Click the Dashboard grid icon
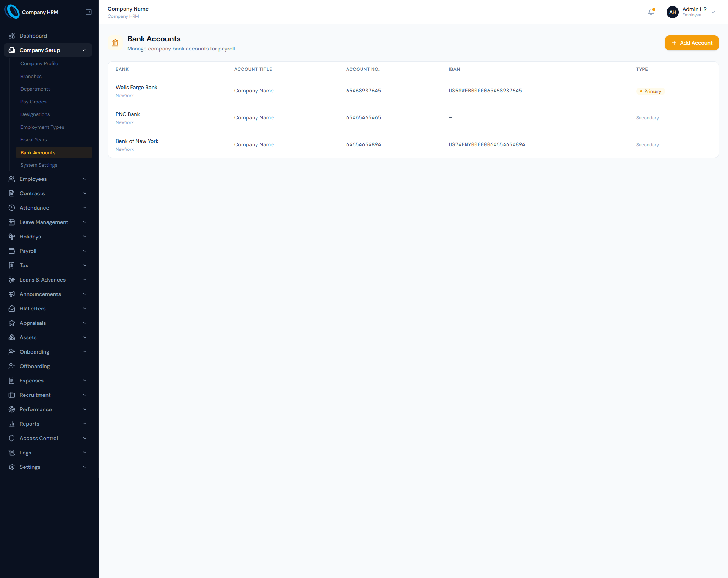Image resolution: width=728 pixels, height=578 pixels. coord(12,36)
